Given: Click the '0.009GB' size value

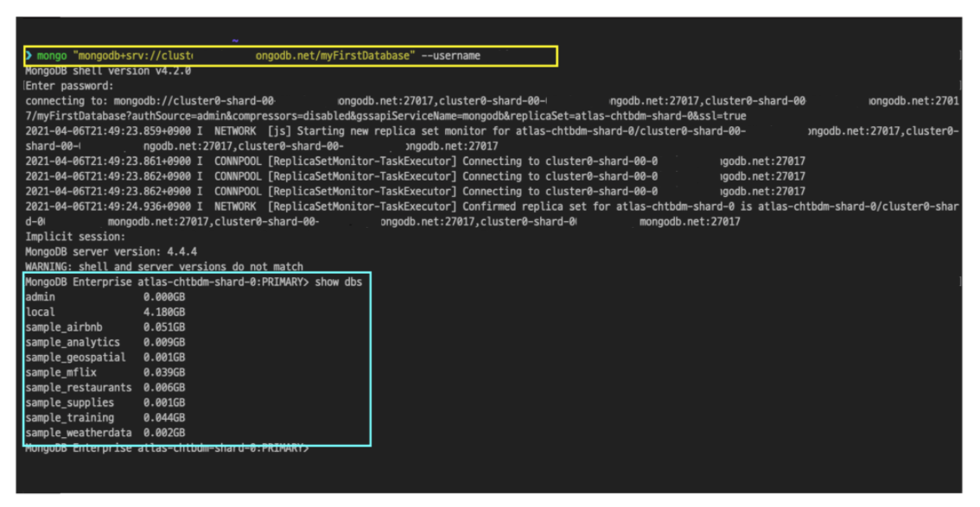Looking at the screenshot, I should click(x=163, y=342).
